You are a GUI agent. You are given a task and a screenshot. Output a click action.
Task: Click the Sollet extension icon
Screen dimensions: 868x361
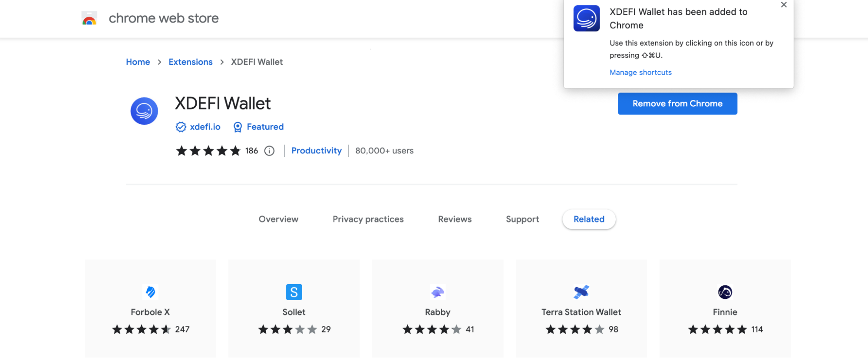tap(294, 292)
